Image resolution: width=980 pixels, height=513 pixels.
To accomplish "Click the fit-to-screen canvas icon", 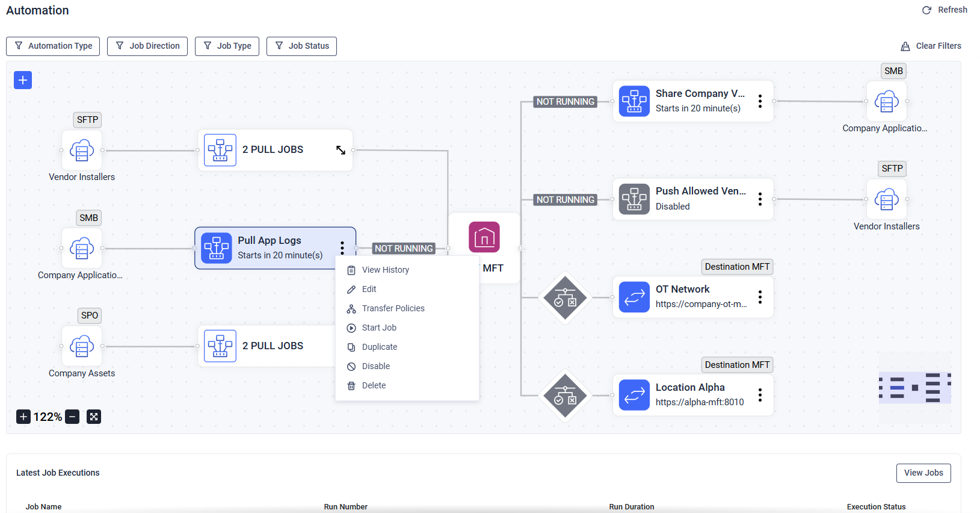I will [x=94, y=417].
